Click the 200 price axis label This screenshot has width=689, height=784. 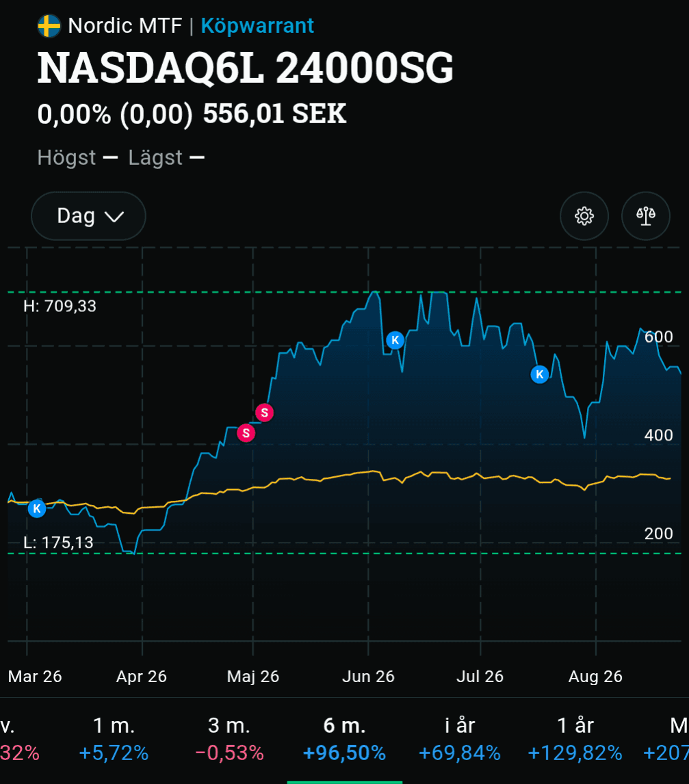pos(658,534)
